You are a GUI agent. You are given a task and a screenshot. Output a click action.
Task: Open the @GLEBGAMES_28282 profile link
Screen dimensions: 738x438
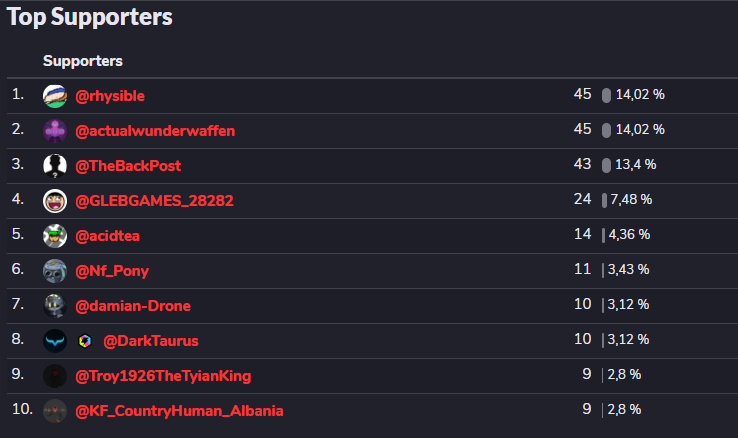coord(154,201)
